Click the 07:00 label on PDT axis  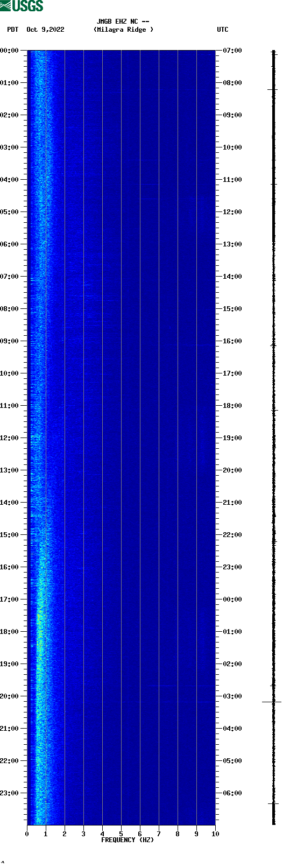10,277
